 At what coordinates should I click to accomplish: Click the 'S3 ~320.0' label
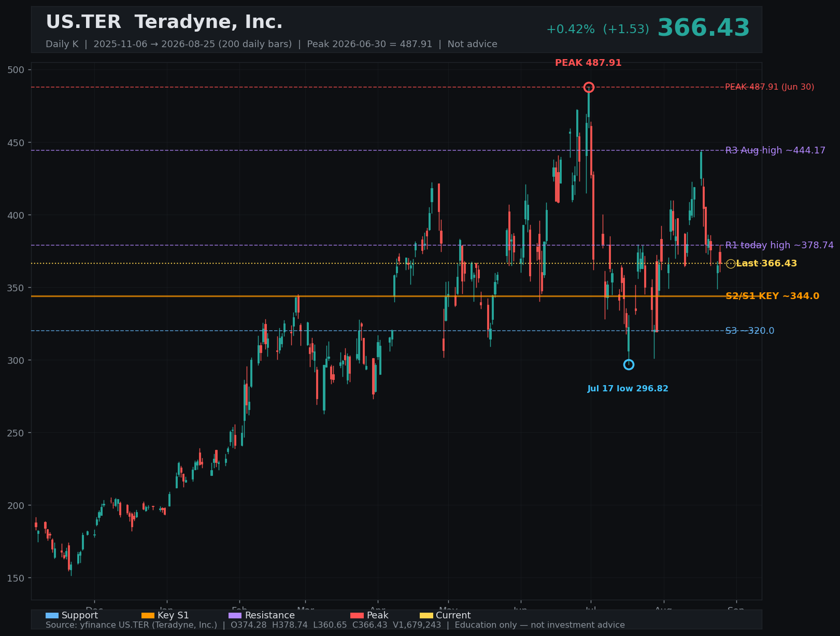click(750, 331)
